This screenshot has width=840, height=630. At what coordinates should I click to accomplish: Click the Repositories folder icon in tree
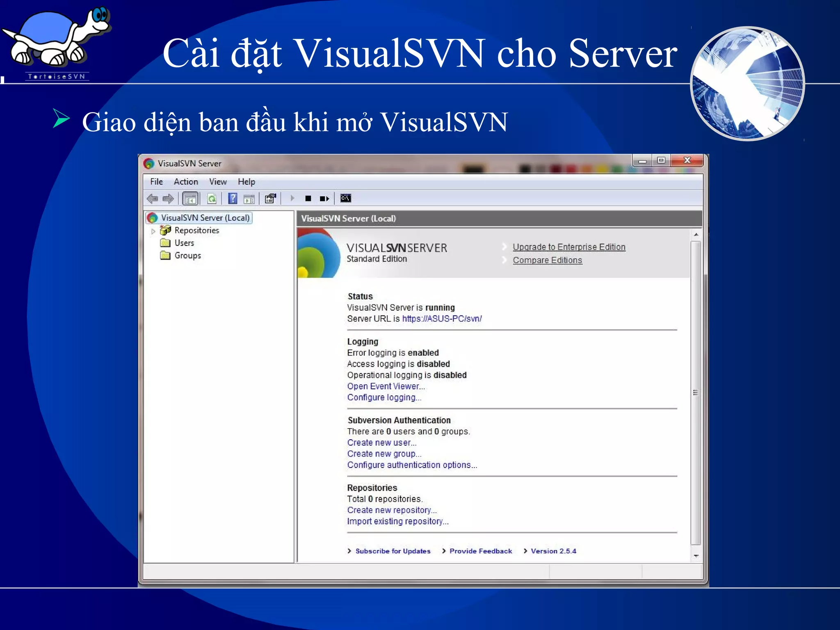[165, 231]
